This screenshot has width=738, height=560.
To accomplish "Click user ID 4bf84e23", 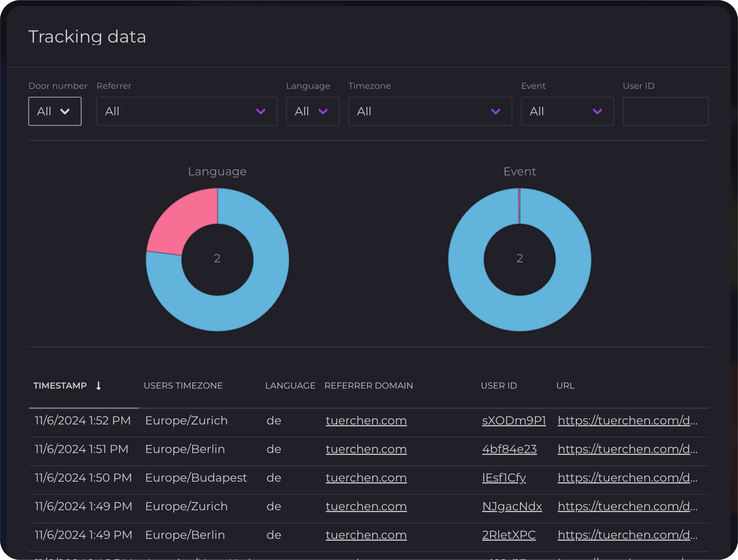I will [509, 449].
